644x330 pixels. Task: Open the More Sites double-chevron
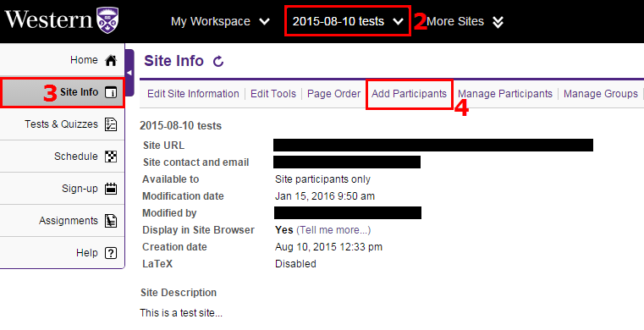(x=498, y=22)
